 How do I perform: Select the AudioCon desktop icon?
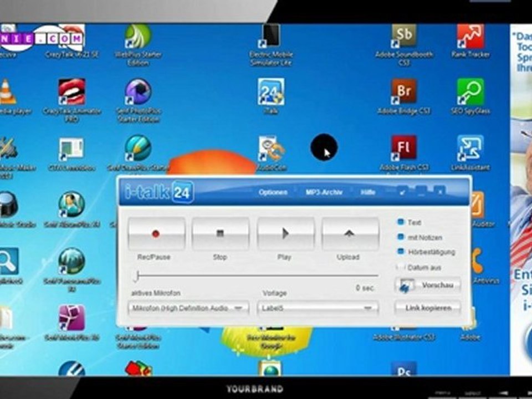[x=272, y=154]
